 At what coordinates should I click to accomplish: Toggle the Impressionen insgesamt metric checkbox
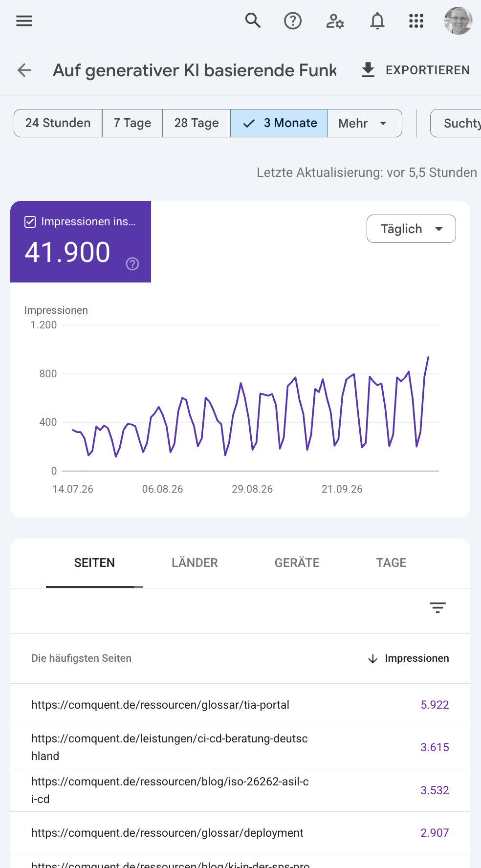click(30, 222)
